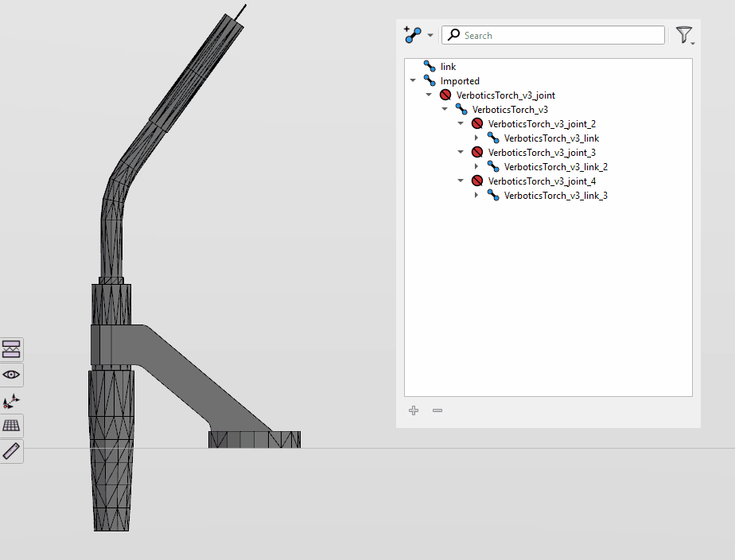The image size is (735, 560).
Task: Select VerboticsTorch_v3_link_3 row
Action: click(x=548, y=196)
